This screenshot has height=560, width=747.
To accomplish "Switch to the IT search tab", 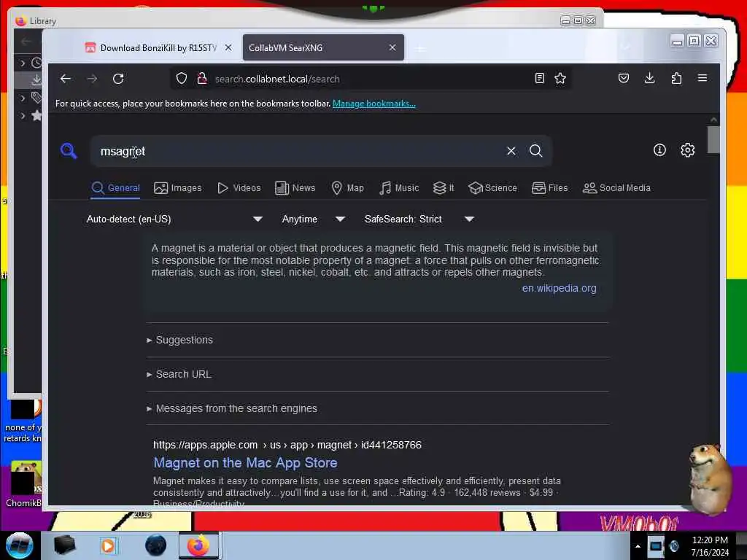I will (x=444, y=188).
